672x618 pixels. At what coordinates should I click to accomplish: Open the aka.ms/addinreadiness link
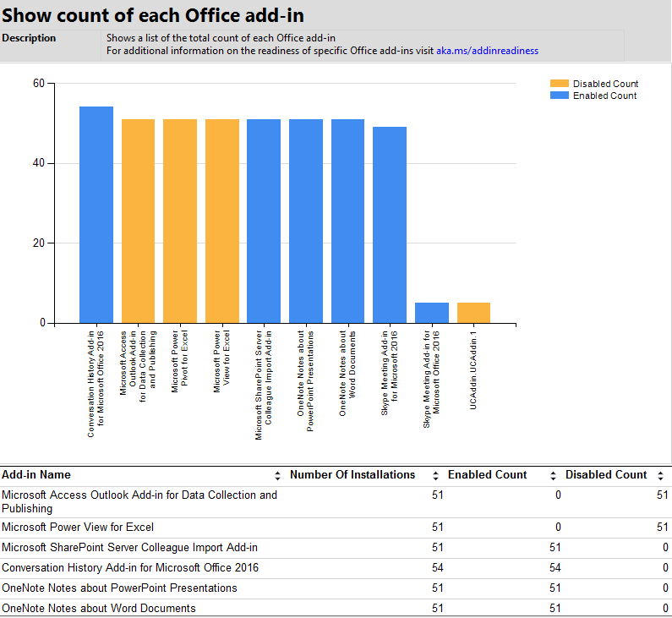tap(487, 51)
